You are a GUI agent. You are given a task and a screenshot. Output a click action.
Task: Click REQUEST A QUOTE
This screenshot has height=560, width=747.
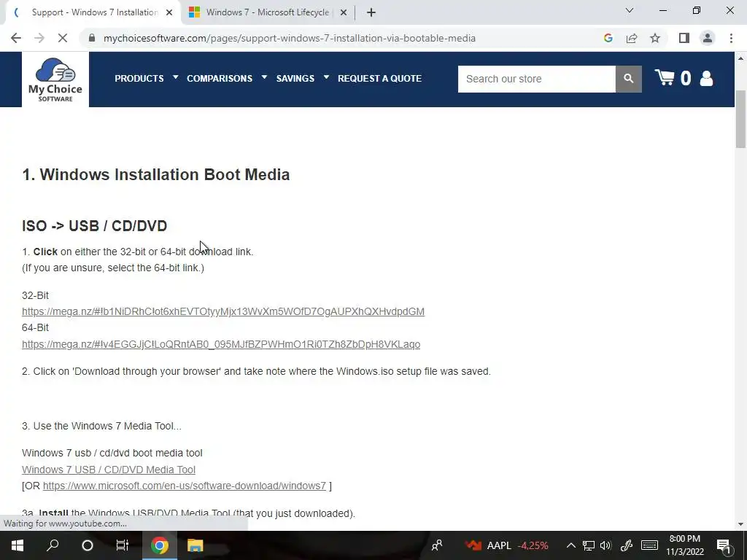379,79
